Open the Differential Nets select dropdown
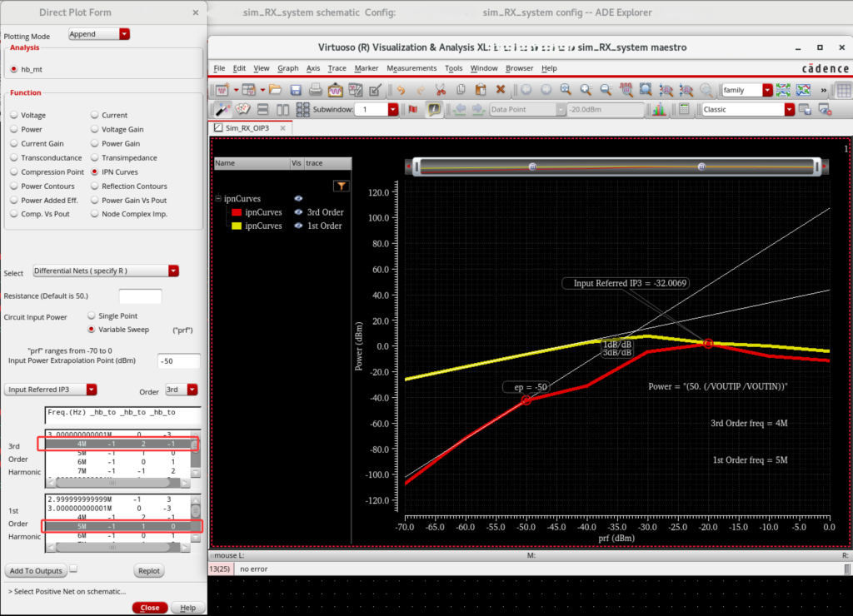853x616 pixels. coord(173,271)
